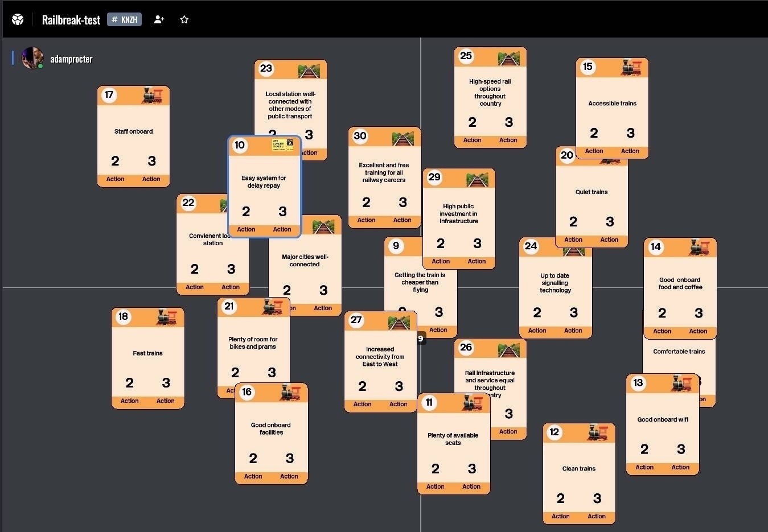Click the train icon on Accessible trains card
The height and width of the screenshot is (532, 768).
(x=631, y=68)
